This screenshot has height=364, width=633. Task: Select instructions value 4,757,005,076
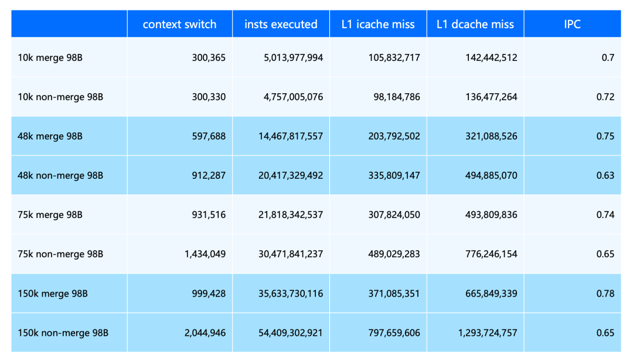294,97
